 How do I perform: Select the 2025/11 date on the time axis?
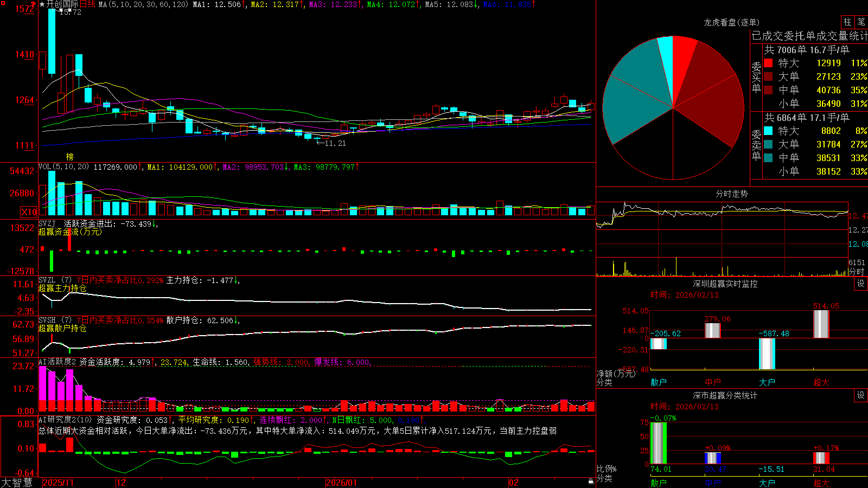[x=58, y=483]
